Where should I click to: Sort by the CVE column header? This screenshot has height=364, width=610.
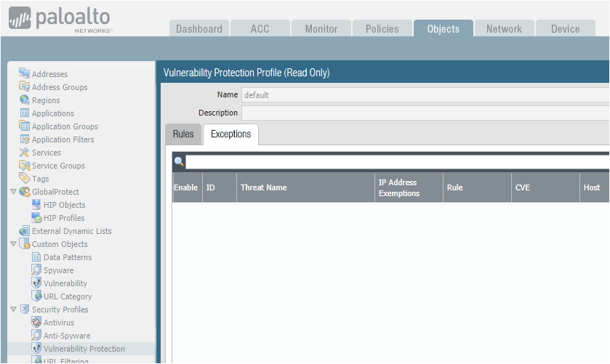pyautogui.click(x=546, y=187)
